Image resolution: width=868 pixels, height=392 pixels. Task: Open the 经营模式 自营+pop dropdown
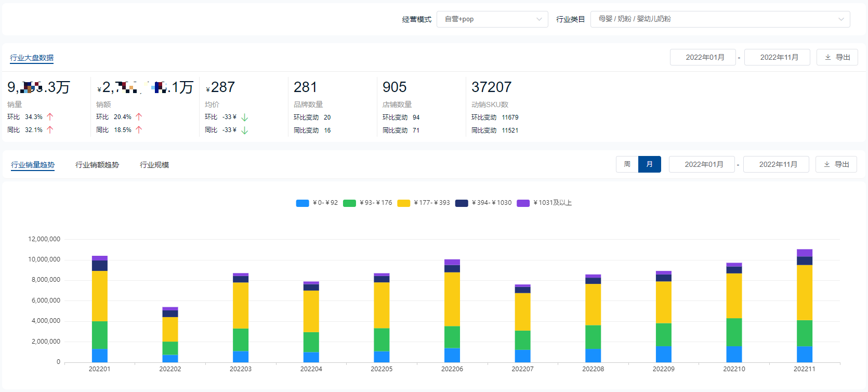pyautogui.click(x=492, y=19)
